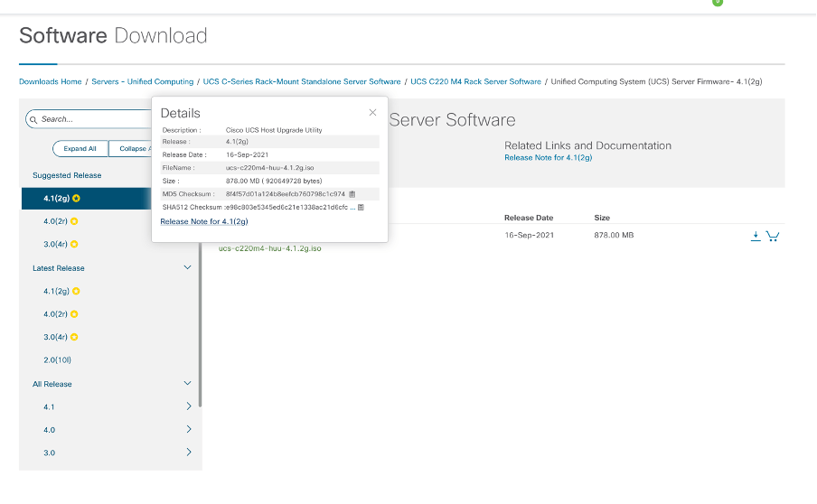Close the Details popup
The width and height of the screenshot is (817, 504).
(x=372, y=113)
